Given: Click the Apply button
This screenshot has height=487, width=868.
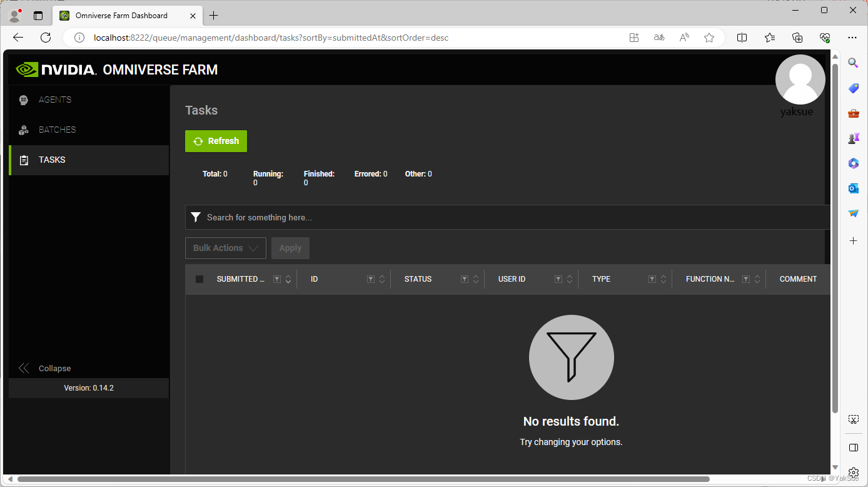Looking at the screenshot, I should tap(290, 248).
